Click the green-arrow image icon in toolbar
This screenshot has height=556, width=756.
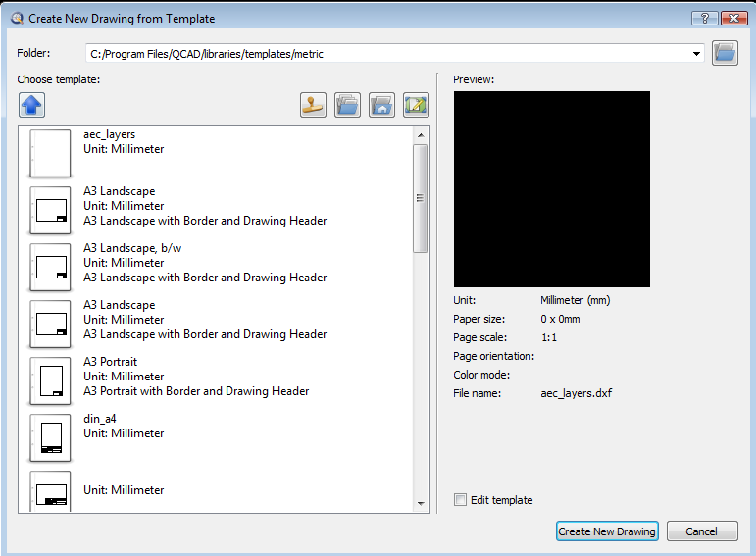(416, 105)
